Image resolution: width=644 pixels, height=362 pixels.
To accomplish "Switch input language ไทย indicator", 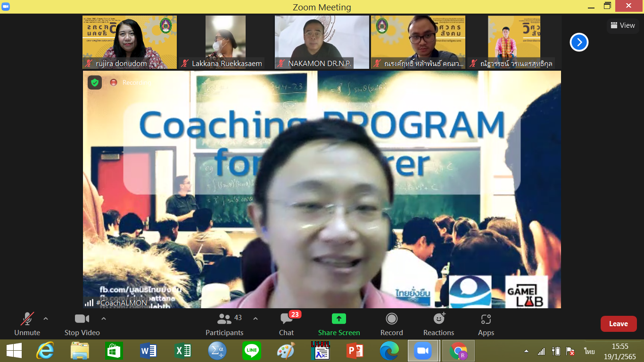I will [589, 351].
